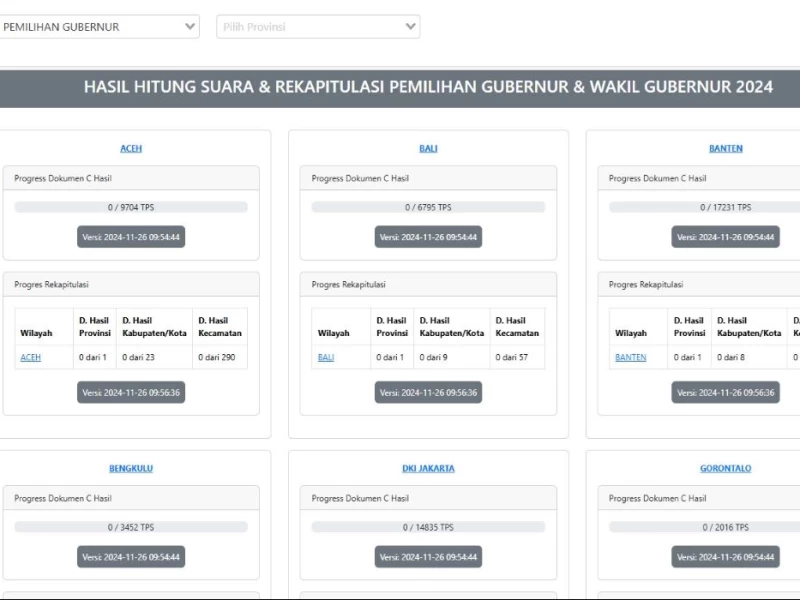Click the 0 / 17231 TPS progress bar
800x600 pixels.
tap(705, 207)
